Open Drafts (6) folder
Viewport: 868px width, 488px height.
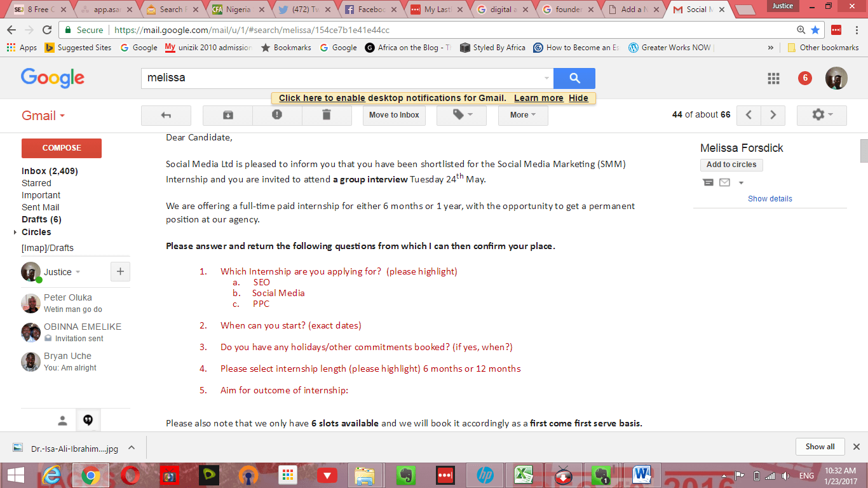pyautogui.click(x=41, y=219)
